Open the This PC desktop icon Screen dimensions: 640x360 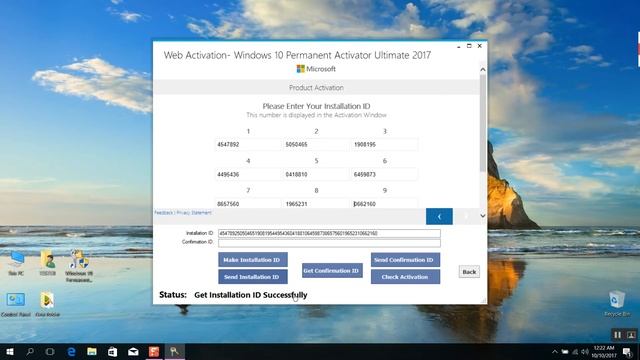pos(16,263)
